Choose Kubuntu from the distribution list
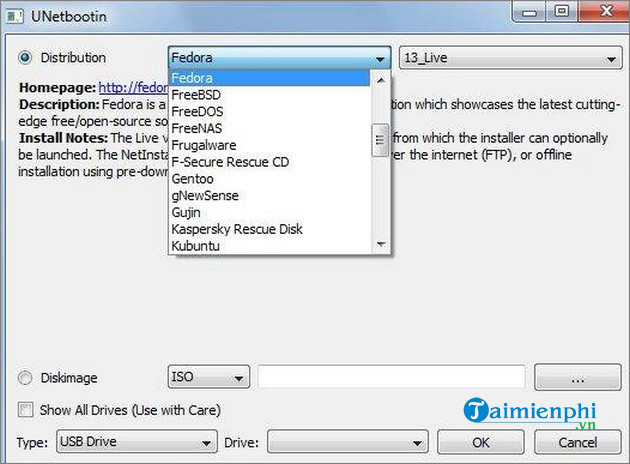Viewport: 630px width, 464px height. click(196, 245)
